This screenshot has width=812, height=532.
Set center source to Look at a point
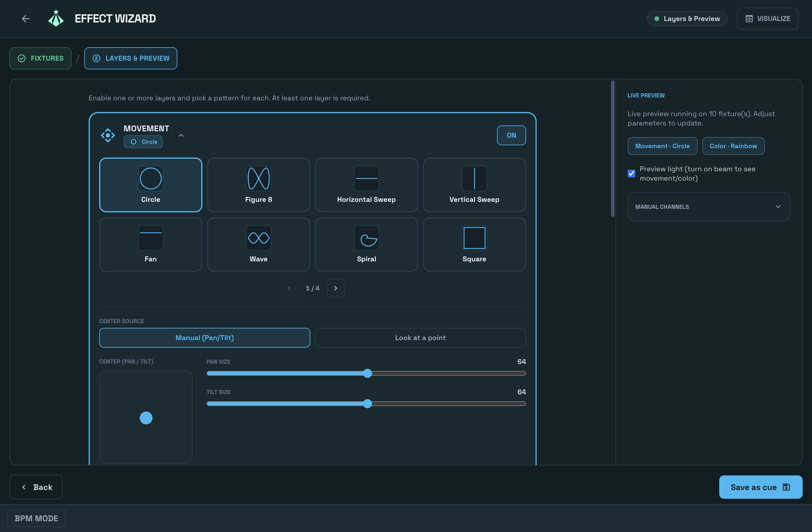point(420,338)
